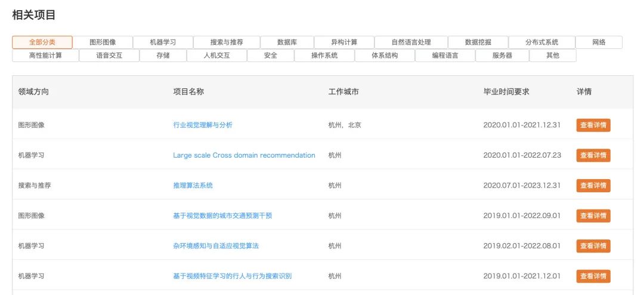Click the 毕业时间要求 column header
This screenshot has height=295, width=644.
[x=506, y=92]
